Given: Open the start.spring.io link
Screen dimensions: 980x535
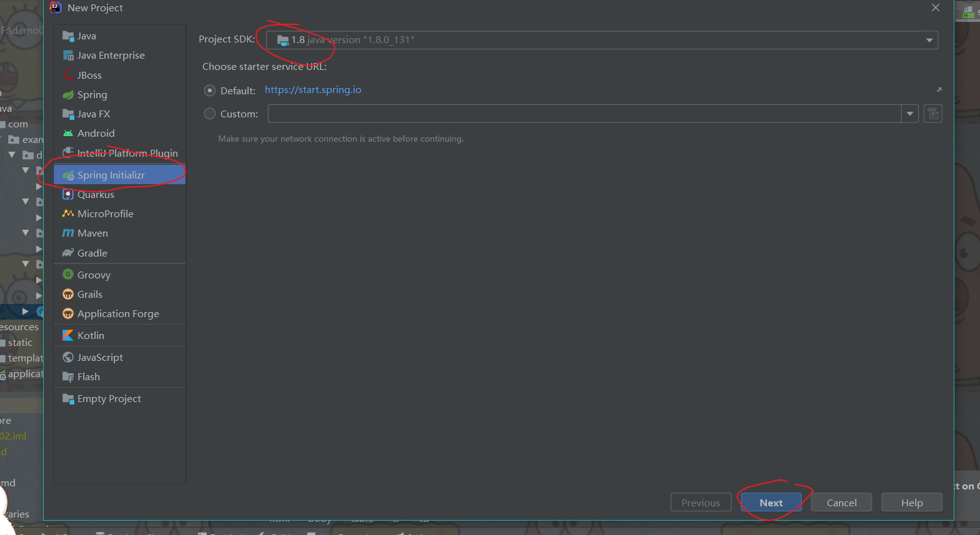Looking at the screenshot, I should tap(313, 90).
